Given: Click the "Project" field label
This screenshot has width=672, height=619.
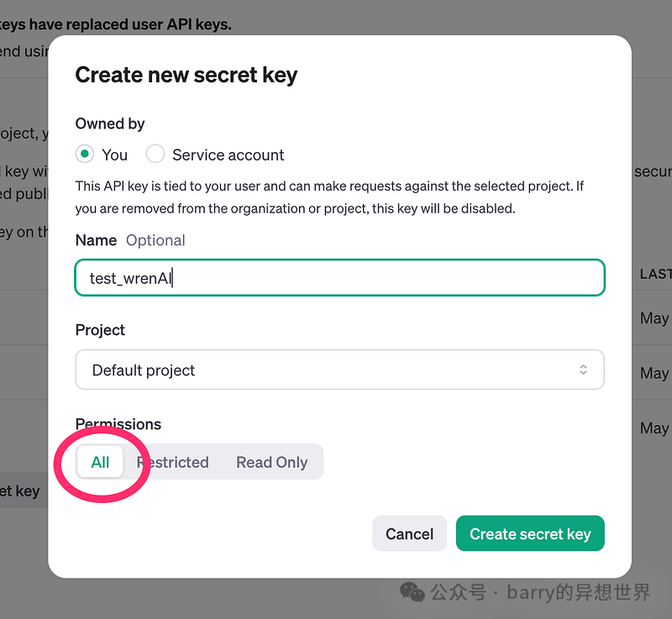Looking at the screenshot, I should pos(100,330).
